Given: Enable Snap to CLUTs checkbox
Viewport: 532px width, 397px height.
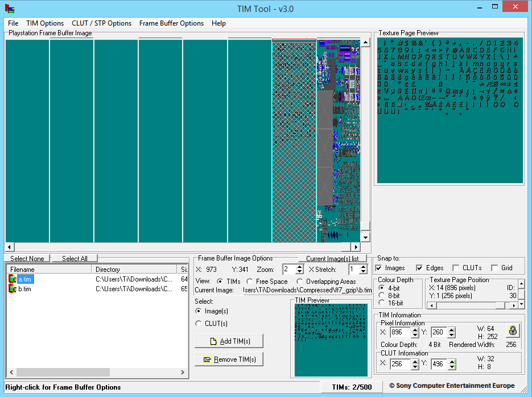Looking at the screenshot, I should (456, 268).
